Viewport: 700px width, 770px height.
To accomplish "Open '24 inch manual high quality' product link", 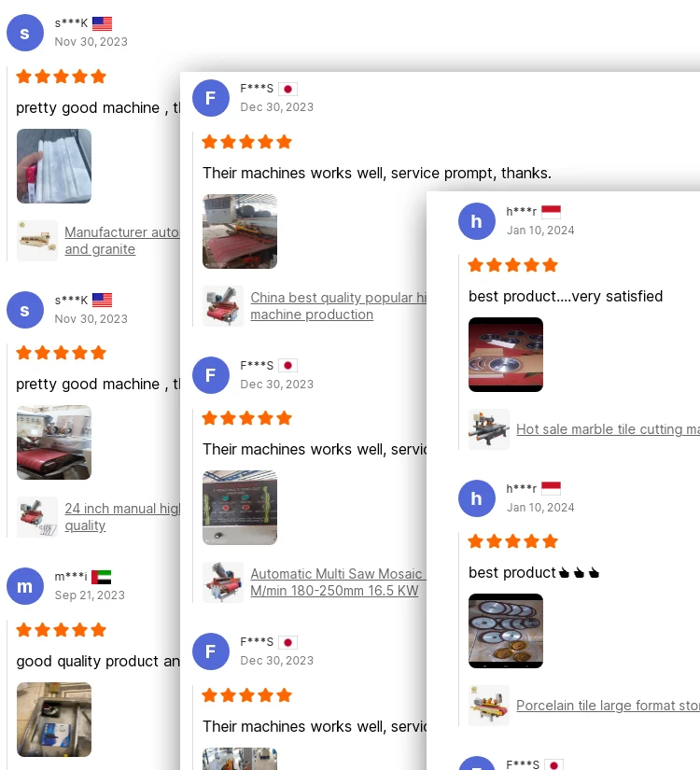I will (122, 517).
